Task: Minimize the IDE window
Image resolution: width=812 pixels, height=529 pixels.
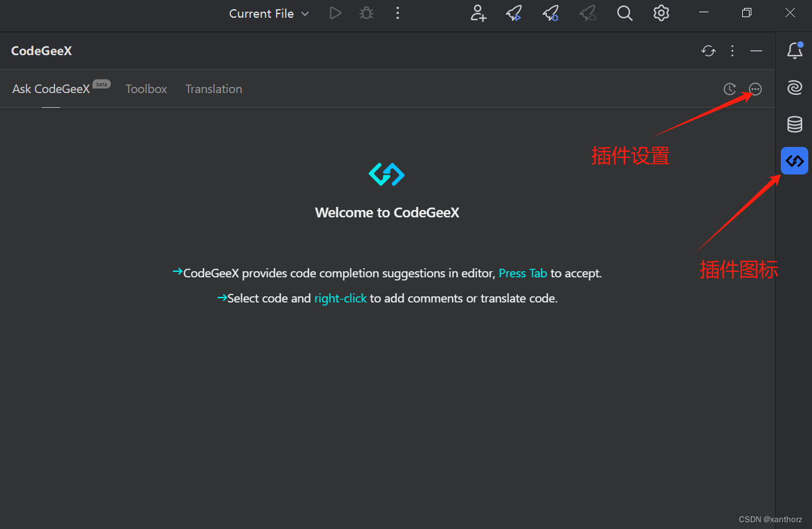Action: click(x=704, y=13)
